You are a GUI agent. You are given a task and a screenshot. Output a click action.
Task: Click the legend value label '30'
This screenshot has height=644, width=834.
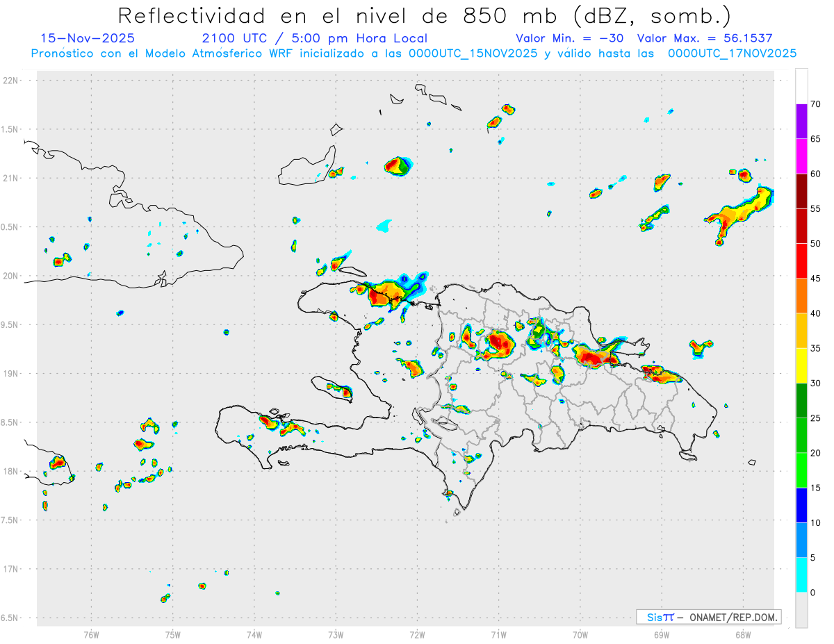pos(815,383)
